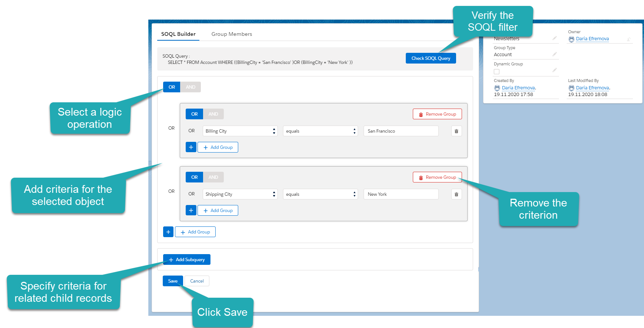Select AND for the top-level logic
This screenshot has width=644, height=328.
point(190,87)
